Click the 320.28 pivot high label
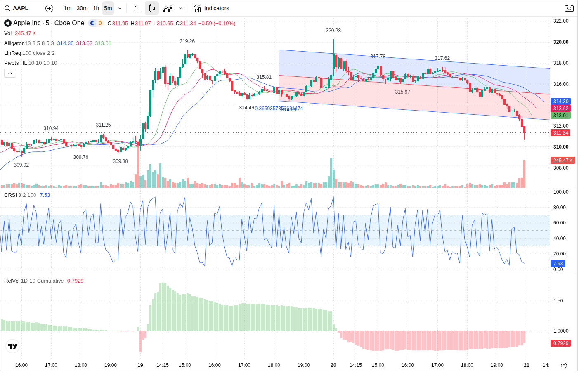The width and height of the screenshot is (586, 392). pyautogui.click(x=333, y=31)
